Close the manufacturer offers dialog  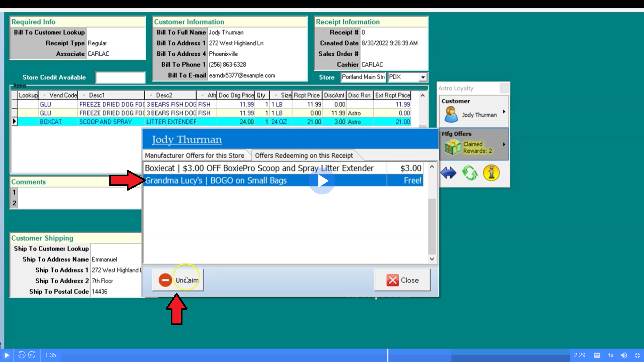pyautogui.click(x=402, y=280)
